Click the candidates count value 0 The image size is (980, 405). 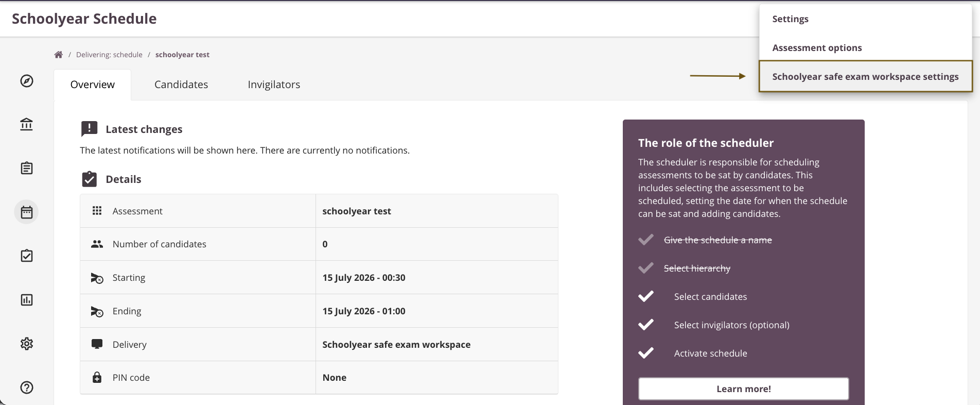tap(325, 244)
